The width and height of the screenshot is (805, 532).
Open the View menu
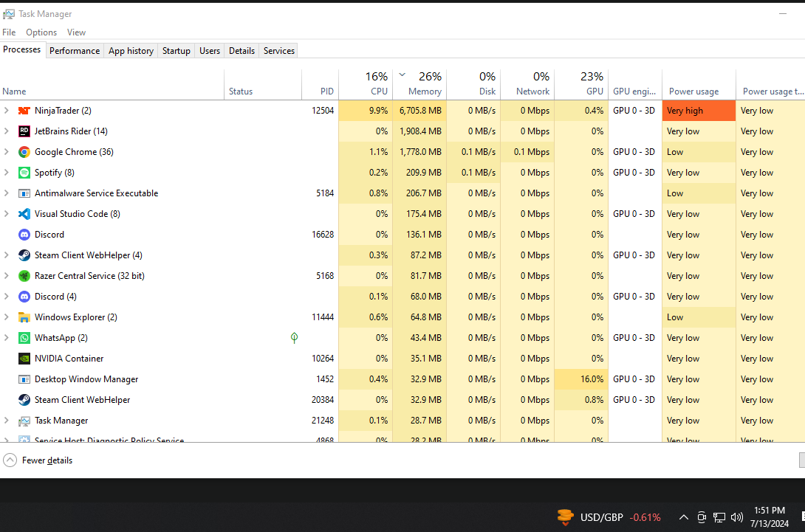click(x=77, y=32)
